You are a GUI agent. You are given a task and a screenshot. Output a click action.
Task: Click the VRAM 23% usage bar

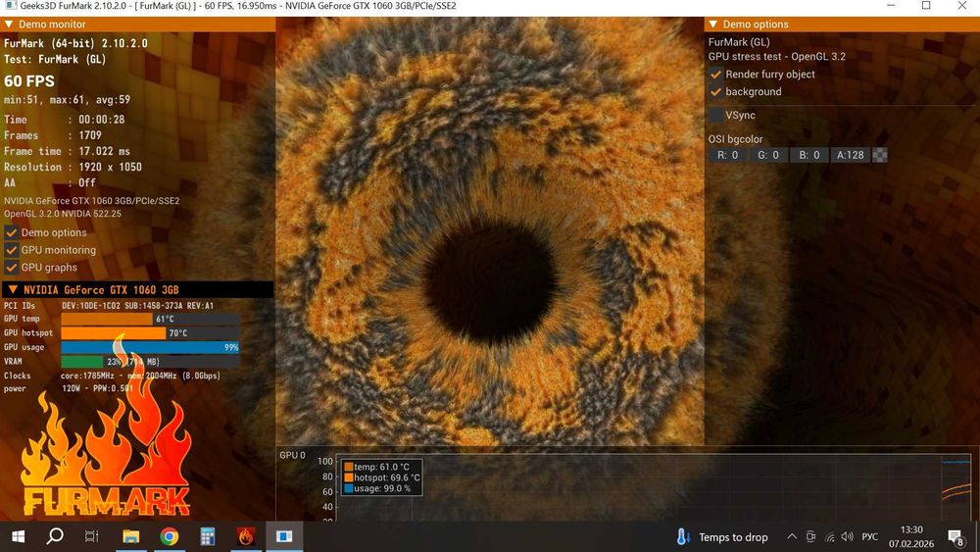(150, 362)
